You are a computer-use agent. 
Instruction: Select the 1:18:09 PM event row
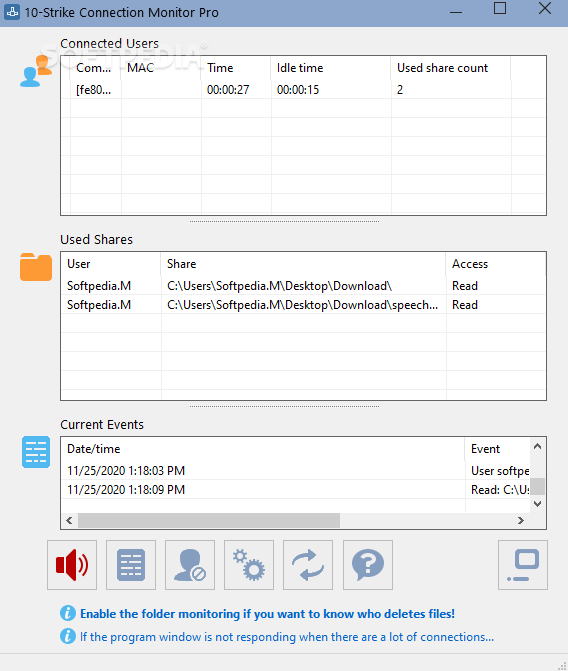pos(296,490)
